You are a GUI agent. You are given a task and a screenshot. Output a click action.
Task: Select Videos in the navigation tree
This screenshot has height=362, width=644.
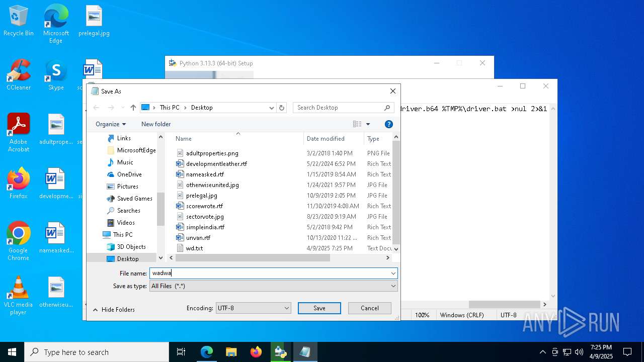click(x=126, y=223)
